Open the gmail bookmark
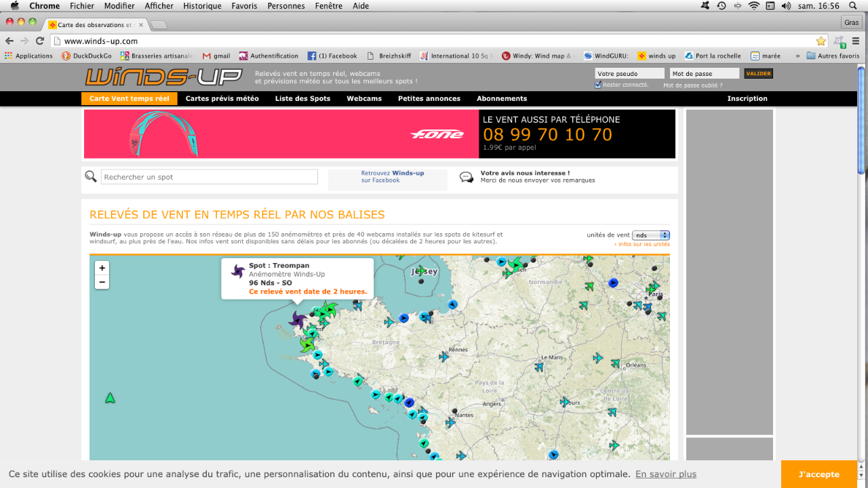 coord(217,56)
